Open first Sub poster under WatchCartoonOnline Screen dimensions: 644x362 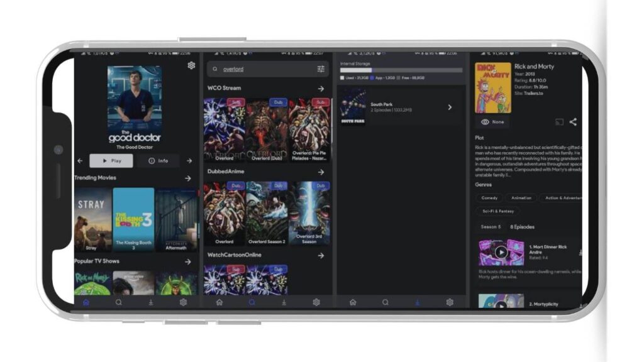pyautogui.click(x=225, y=280)
